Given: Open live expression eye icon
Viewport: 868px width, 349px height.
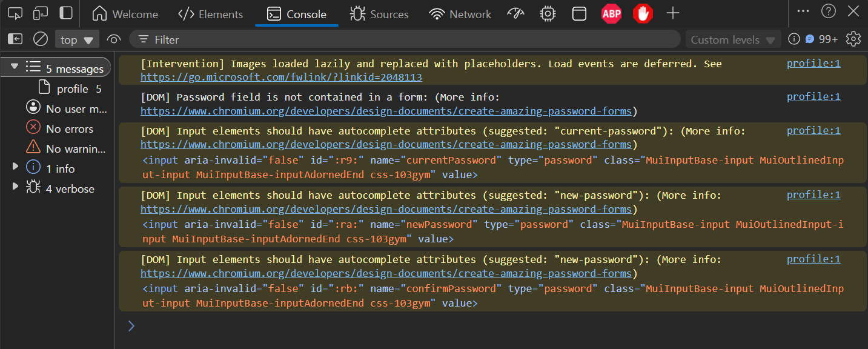Looking at the screenshot, I should [113, 39].
